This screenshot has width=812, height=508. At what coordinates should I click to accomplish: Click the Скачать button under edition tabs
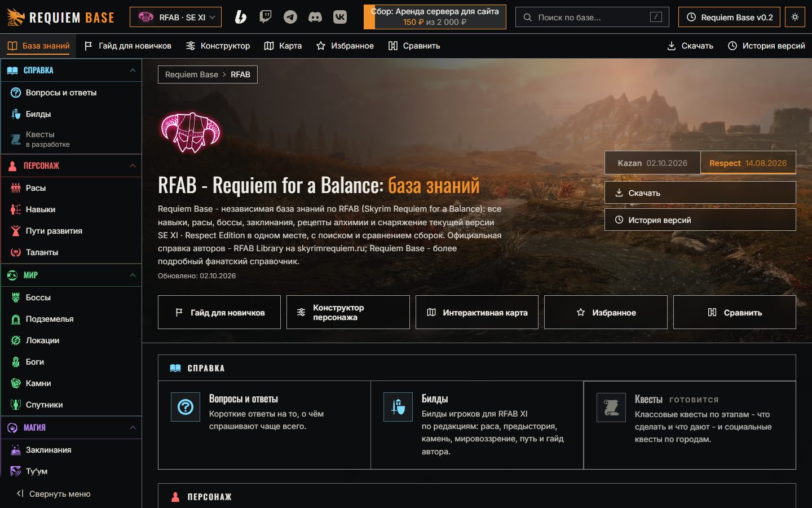tap(700, 192)
